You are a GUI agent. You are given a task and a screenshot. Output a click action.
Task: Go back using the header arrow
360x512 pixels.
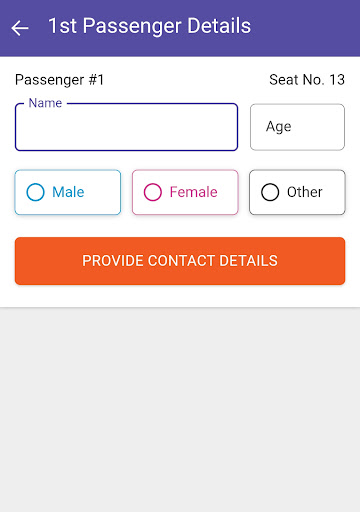pos(20,28)
